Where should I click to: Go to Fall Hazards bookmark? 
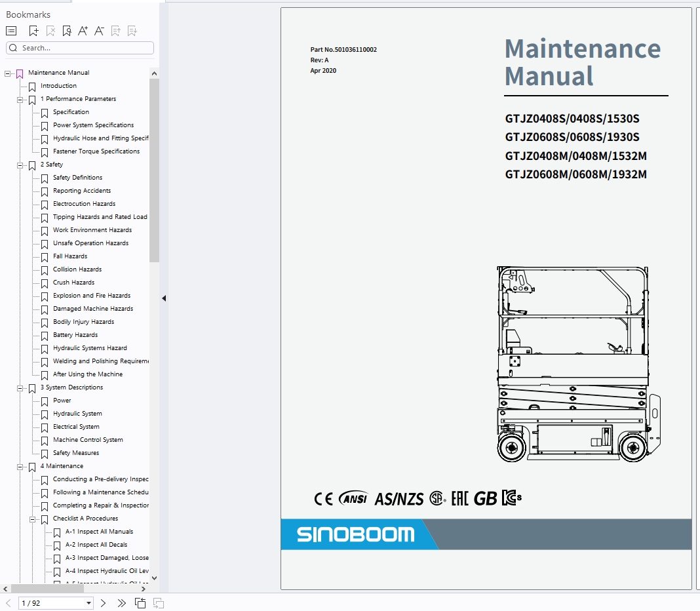click(x=70, y=256)
